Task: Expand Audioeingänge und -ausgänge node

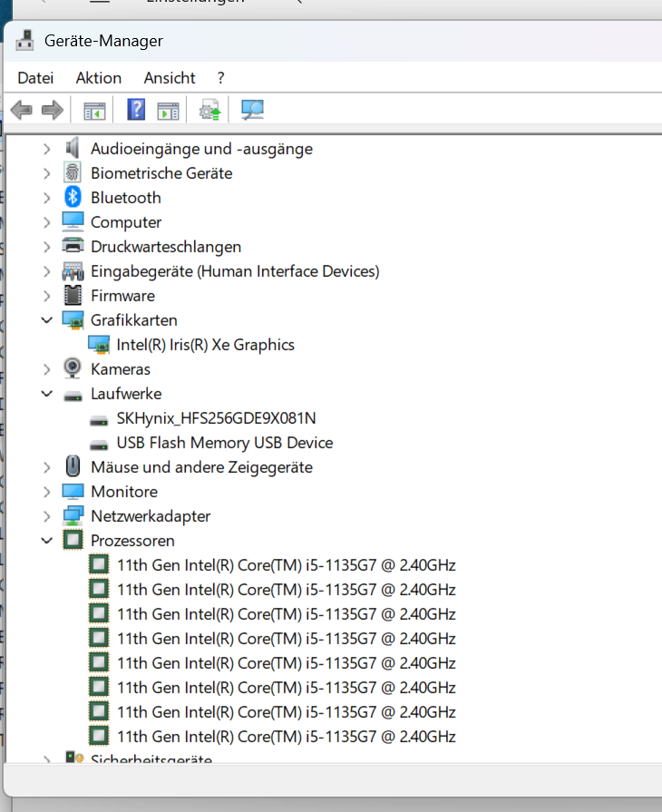Action: point(46,149)
